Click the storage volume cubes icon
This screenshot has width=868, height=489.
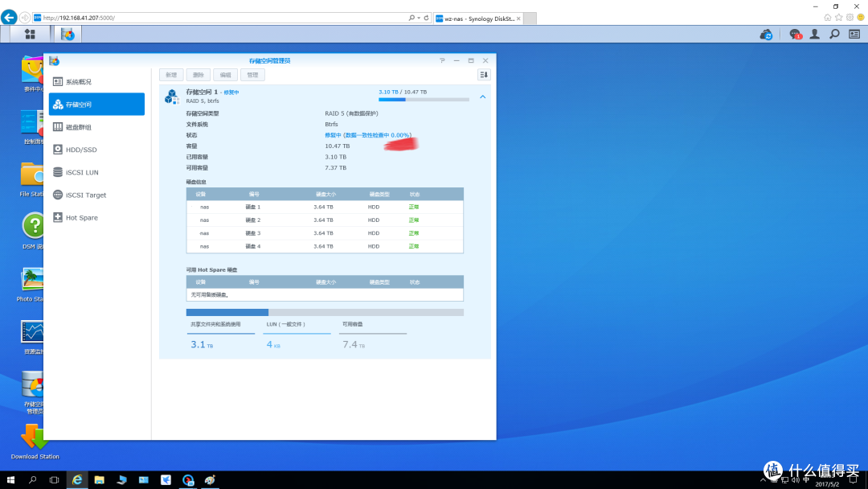point(172,97)
